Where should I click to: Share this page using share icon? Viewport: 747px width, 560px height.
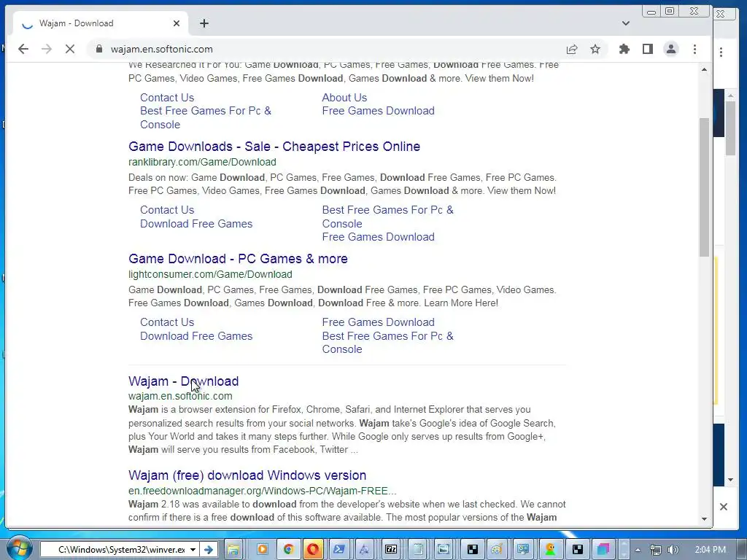(572, 49)
